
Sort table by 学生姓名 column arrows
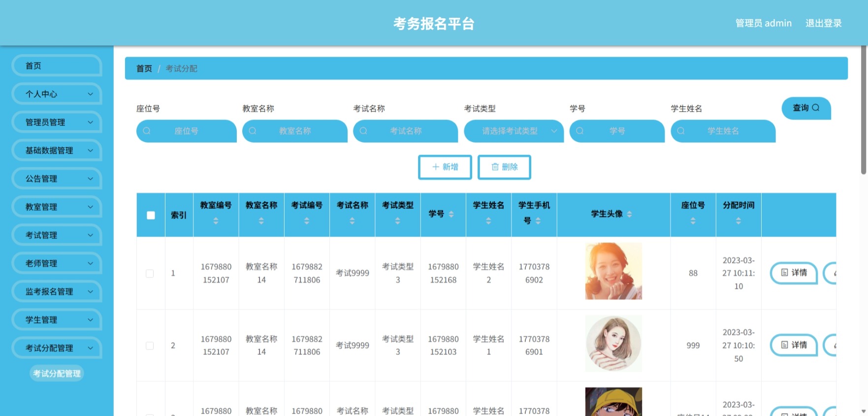coord(488,221)
